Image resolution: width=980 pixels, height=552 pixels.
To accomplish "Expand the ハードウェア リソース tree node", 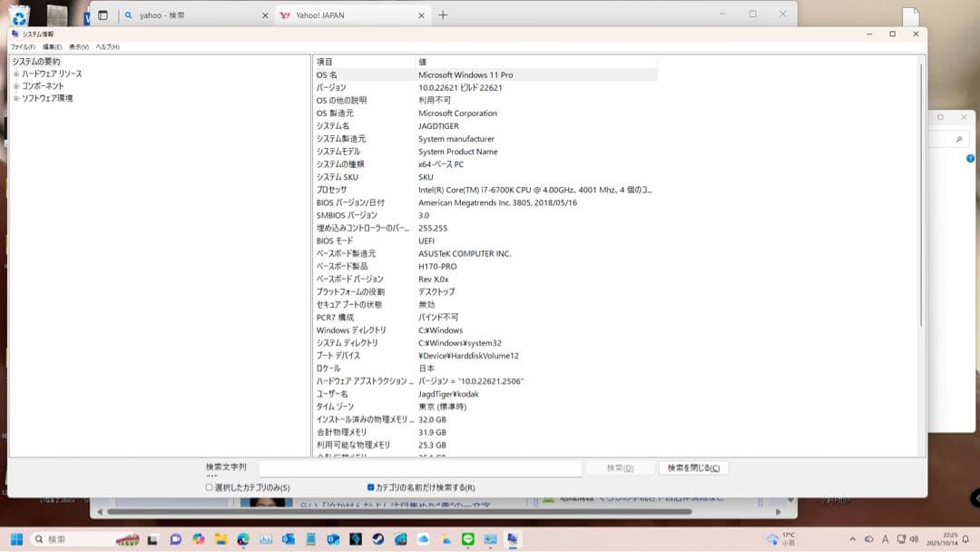I will pos(15,75).
